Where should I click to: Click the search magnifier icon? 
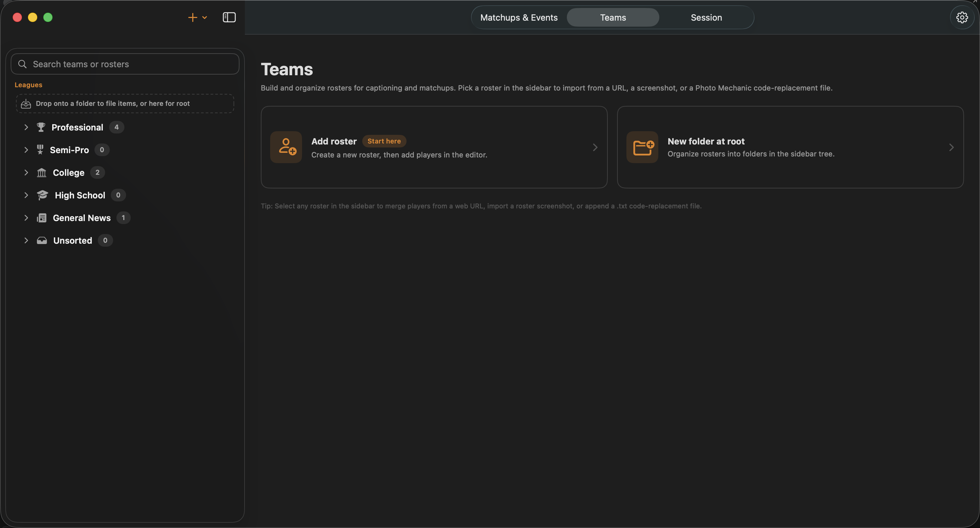pos(22,64)
